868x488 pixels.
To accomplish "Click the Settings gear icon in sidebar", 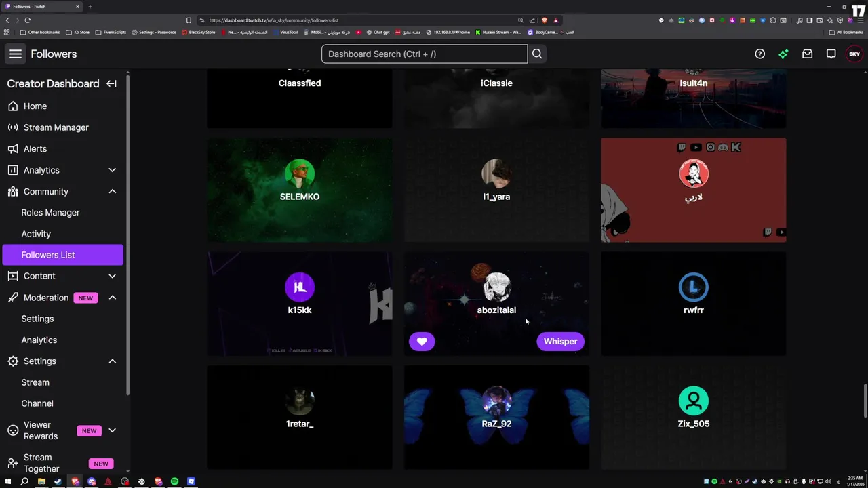I will 13,361.
